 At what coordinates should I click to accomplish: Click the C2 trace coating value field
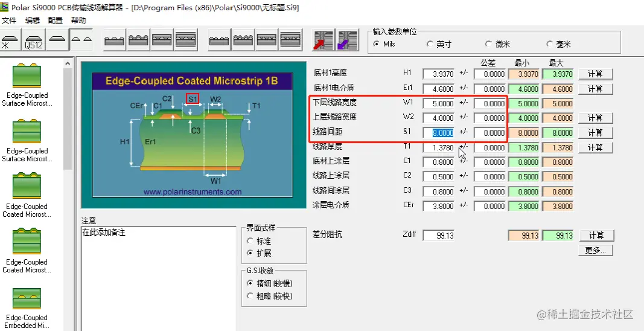[x=439, y=177]
